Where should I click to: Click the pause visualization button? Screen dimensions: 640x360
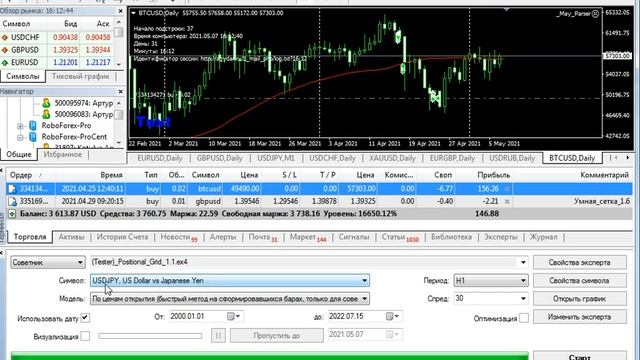click(218, 336)
